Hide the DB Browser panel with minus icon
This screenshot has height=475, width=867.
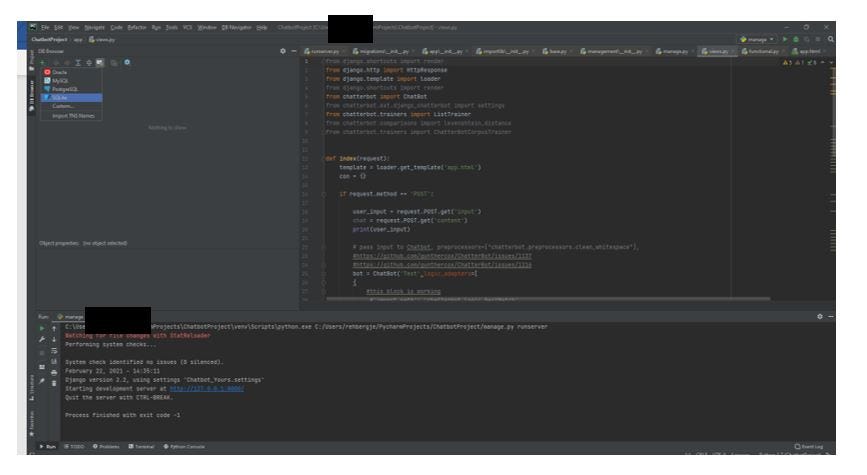(295, 50)
